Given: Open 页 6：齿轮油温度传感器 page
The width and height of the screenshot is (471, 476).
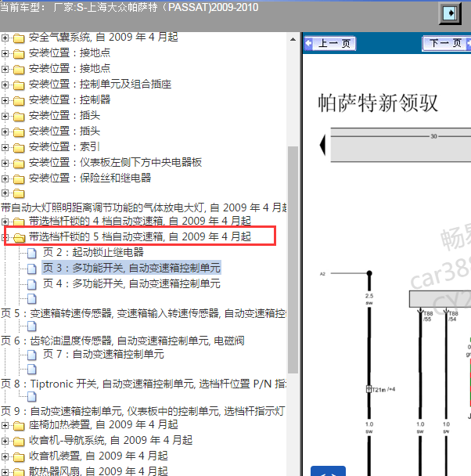Looking at the screenshot, I should [122, 341].
